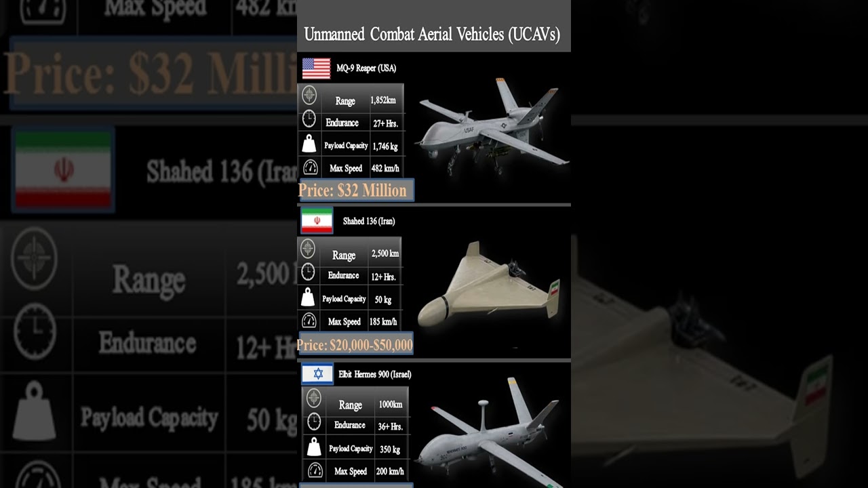Image resolution: width=868 pixels, height=488 pixels.
Task: Click the Range label in center Shahed 136 table
Action: coord(344,256)
